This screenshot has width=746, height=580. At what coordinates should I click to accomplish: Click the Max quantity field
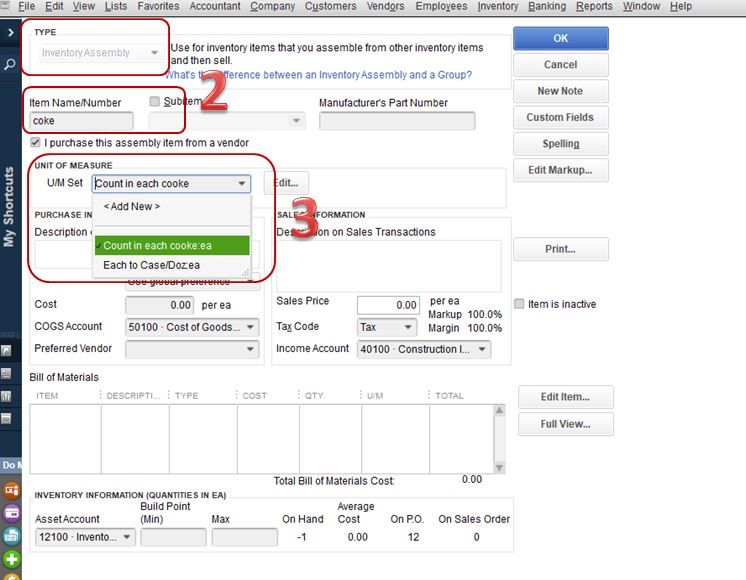[x=245, y=537]
